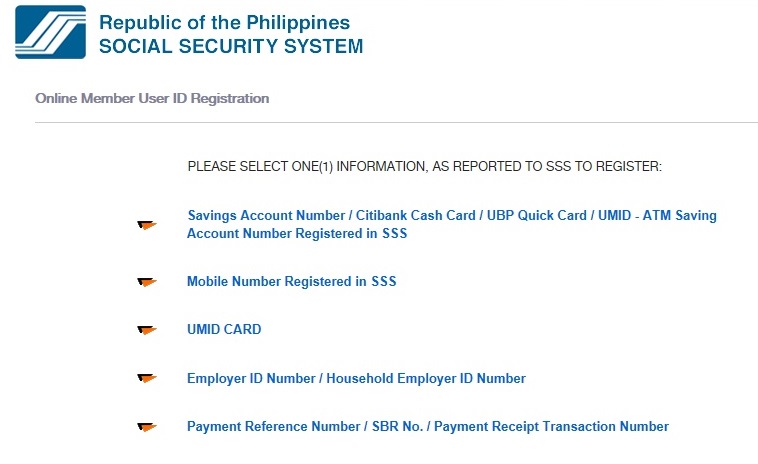
Task: Click the arrow bullet beside UMID CARD
Action: click(147, 330)
